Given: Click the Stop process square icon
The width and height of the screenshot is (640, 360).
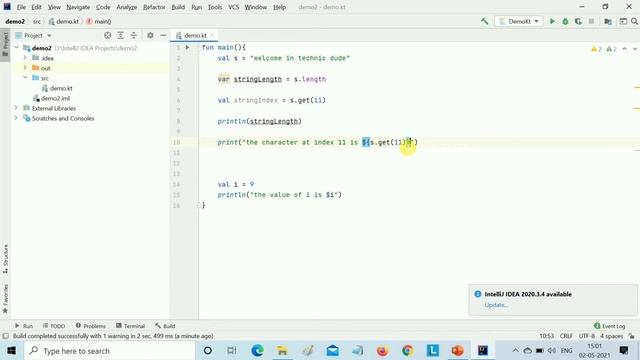Looking at the screenshot, I should (x=591, y=21).
